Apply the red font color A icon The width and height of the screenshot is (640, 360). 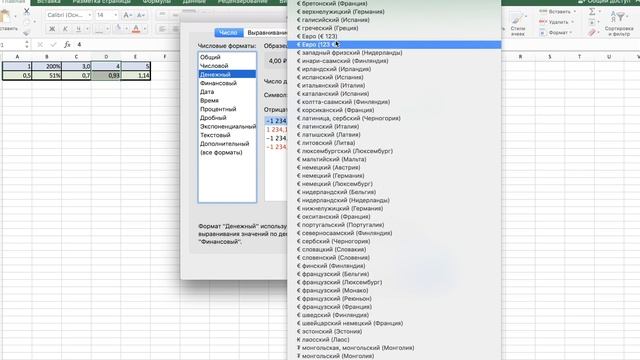(x=136, y=29)
